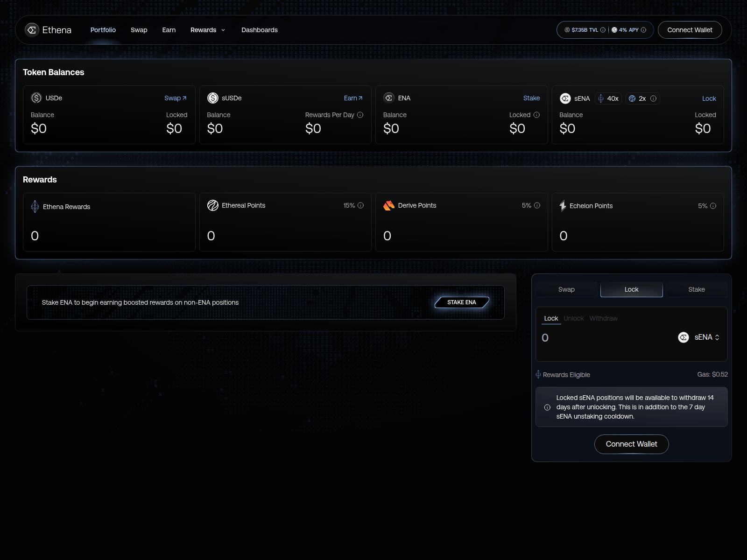Image resolution: width=747 pixels, height=560 pixels.
Task: Follow the USDe Swap link
Action: tap(176, 98)
